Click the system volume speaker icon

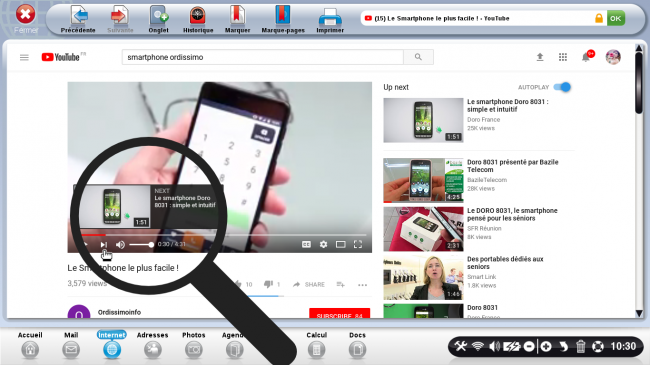tap(494, 346)
